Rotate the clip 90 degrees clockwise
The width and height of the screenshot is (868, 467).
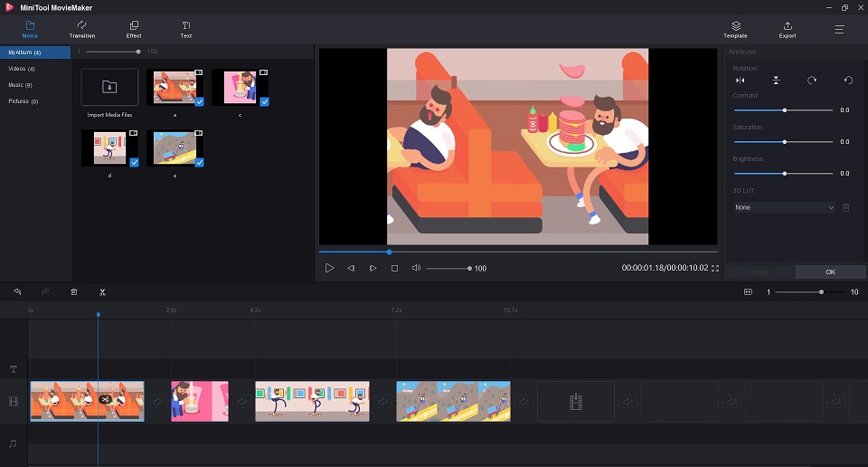tap(812, 81)
